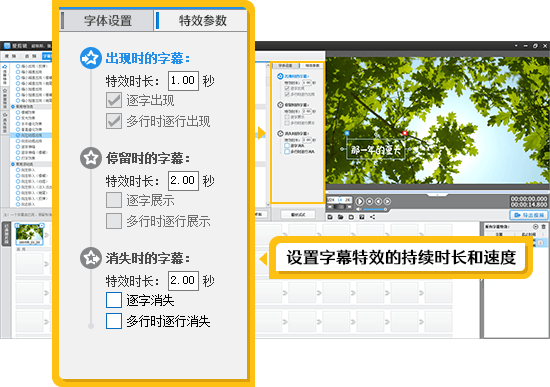The width and height of the screenshot is (550, 387).
Task: Stop the video preview
Action: click(x=369, y=201)
